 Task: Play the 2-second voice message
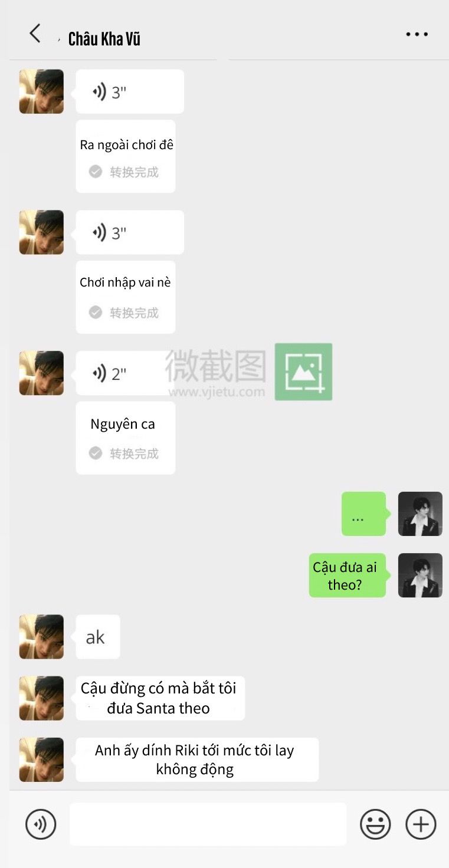click(x=122, y=373)
